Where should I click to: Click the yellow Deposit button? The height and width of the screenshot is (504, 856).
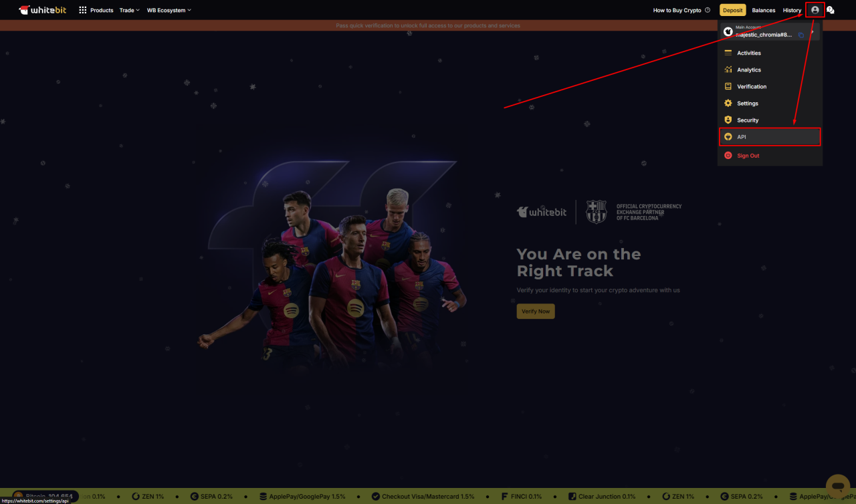point(732,10)
